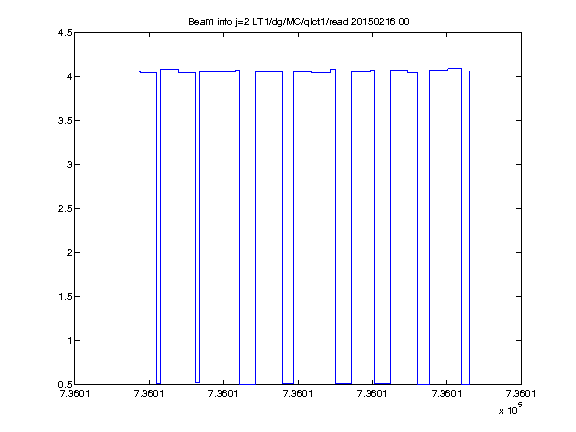Click the y-axis label 3.5
This screenshot has height=432, width=576.
coord(65,120)
